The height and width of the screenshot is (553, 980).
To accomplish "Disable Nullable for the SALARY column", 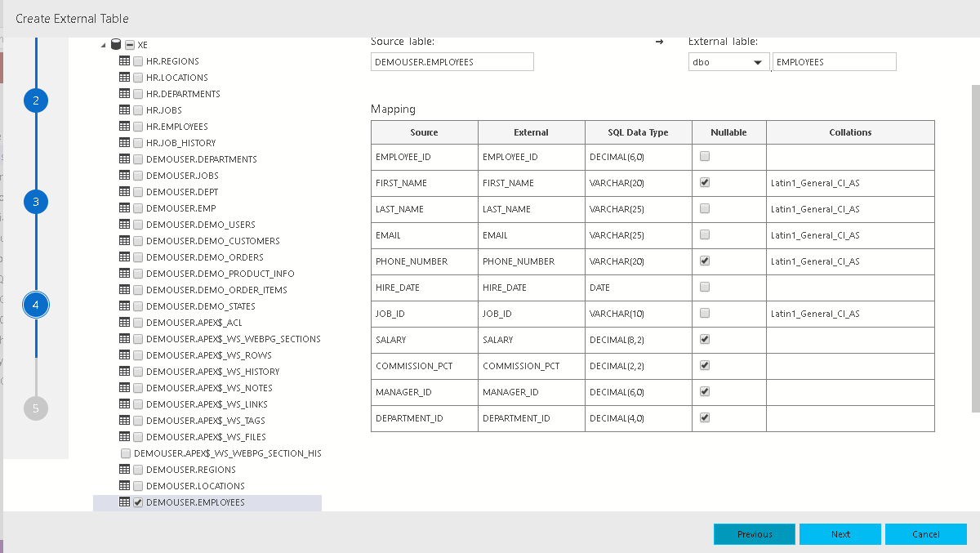I will pos(705,339).
